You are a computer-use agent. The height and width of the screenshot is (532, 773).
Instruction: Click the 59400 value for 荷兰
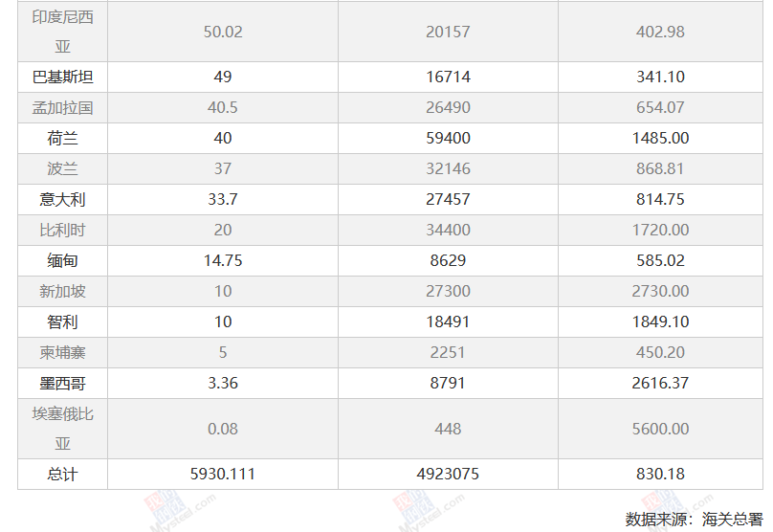448,138
